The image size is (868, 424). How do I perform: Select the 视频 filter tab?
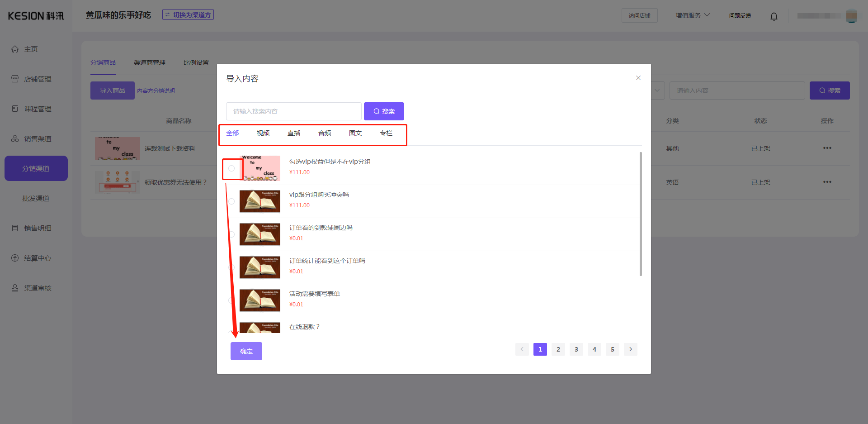[263, 133]
